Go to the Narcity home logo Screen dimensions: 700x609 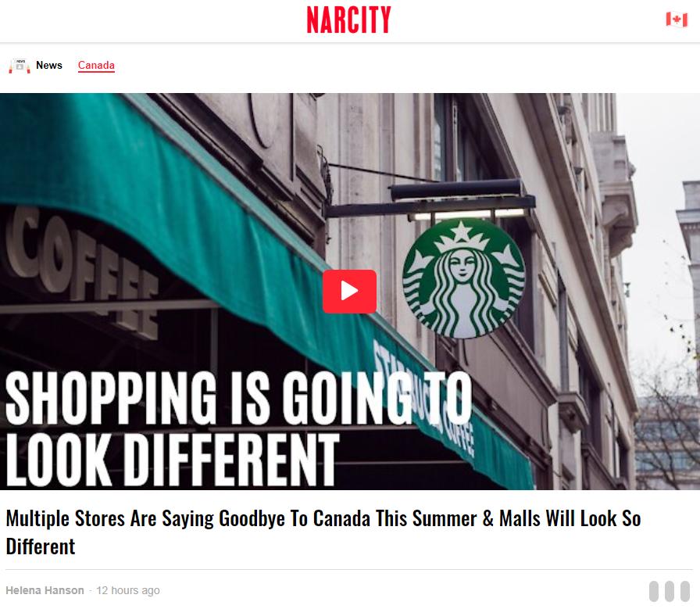(x=348, y=20)
